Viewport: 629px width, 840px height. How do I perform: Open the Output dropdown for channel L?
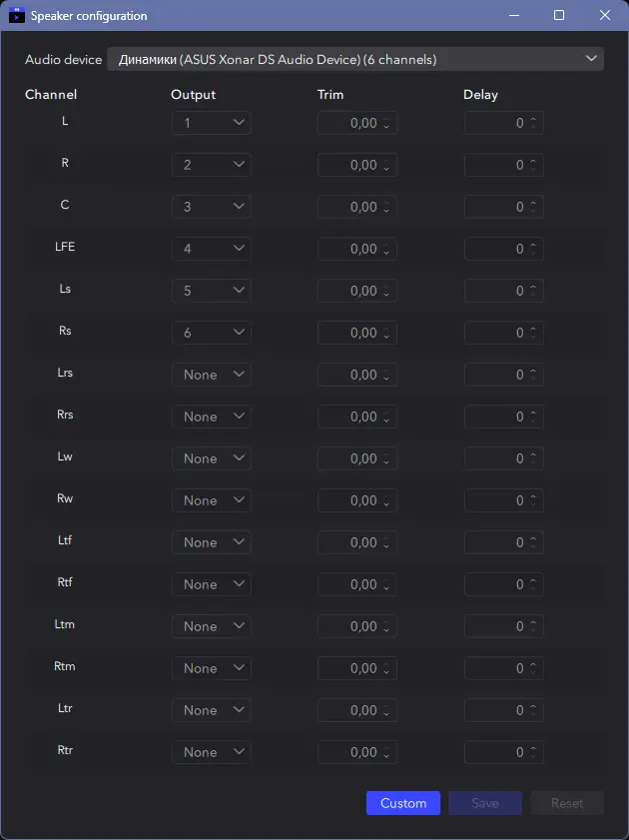click(211, 123)
